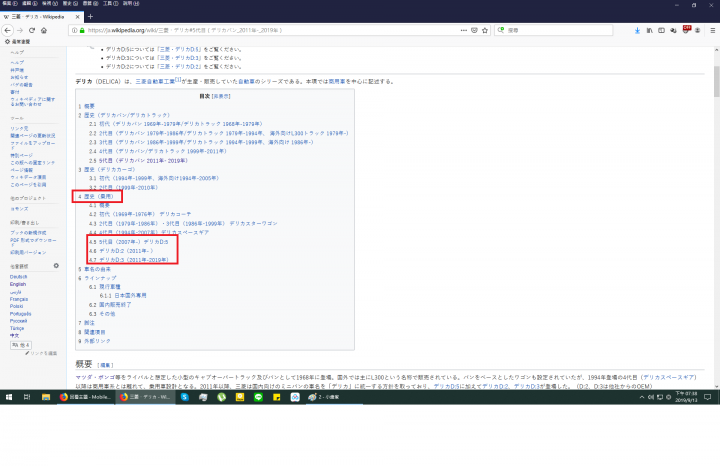Open the 三菱自動車工業 article link
This screenshot has width=720, height=466.
pyautogui.click(x=155, y=81)
